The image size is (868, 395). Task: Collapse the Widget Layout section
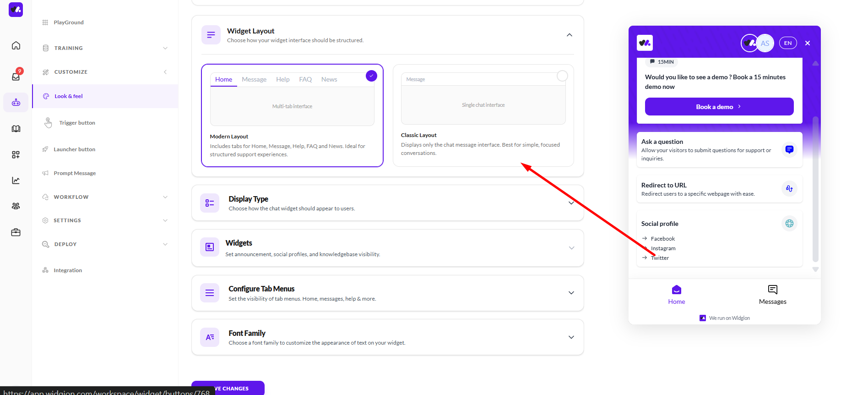coord(569,35)
